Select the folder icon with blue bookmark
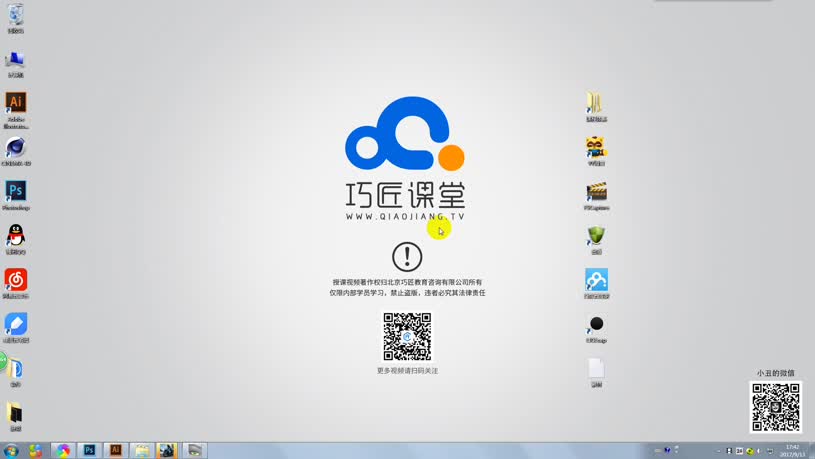 click(16, 372)
